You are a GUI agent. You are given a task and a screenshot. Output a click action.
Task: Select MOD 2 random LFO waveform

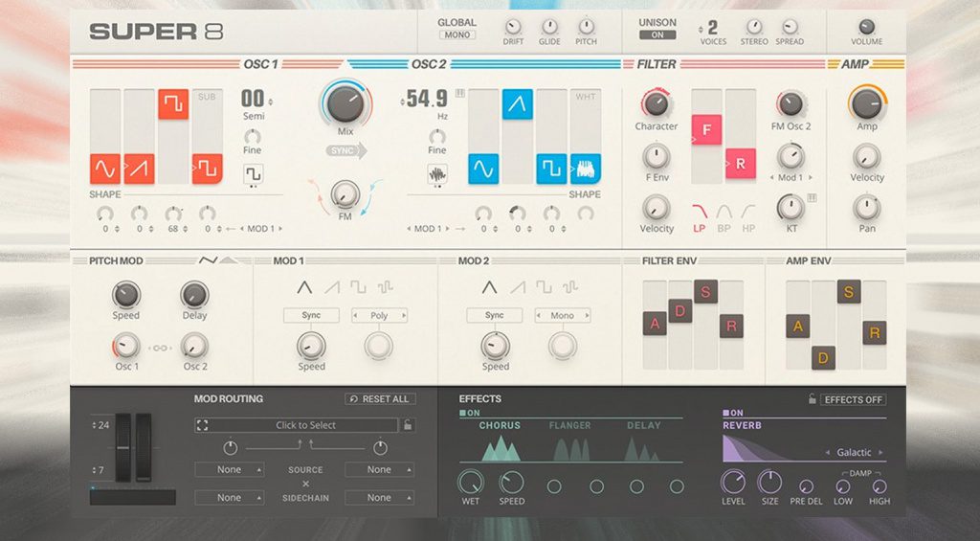[570, 287]
